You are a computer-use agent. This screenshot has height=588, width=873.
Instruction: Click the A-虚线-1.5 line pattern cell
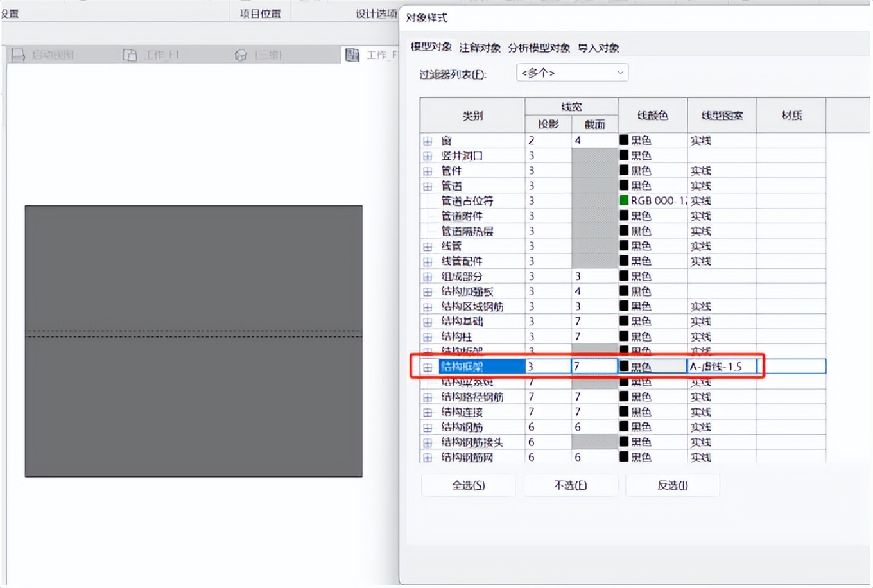722,367
